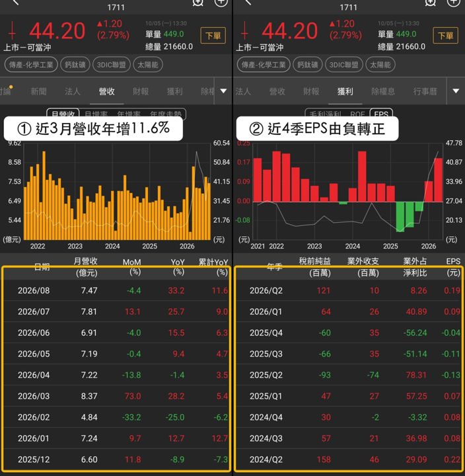Tap the 總量 21660.0 volume in right panel

click(x=402, y=47)
